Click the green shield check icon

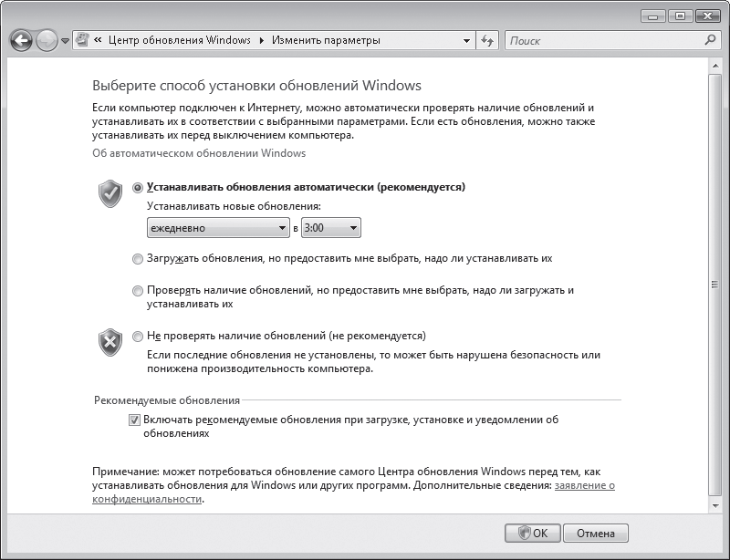(110, 193)
